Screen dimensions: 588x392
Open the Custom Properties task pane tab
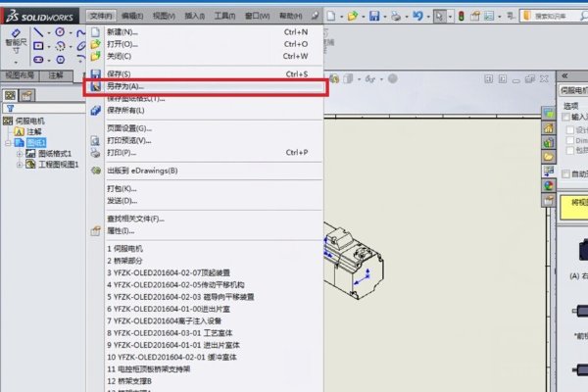(x=548, y=200)
